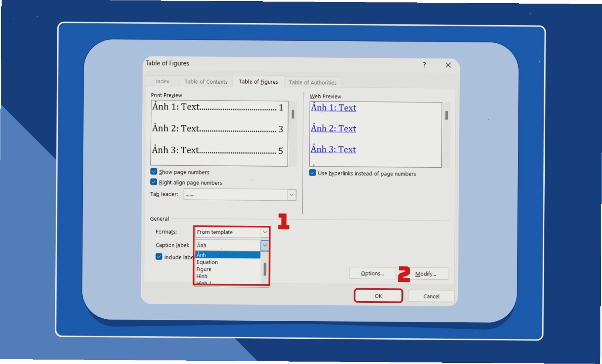Click the Caption label field showing Ảnh

228,245
